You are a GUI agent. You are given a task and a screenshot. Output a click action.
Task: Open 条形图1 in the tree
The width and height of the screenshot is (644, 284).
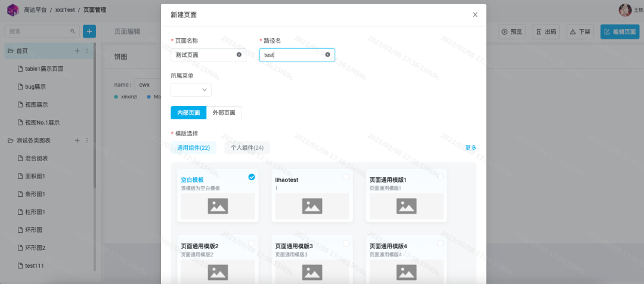click(x=35, y=194)
